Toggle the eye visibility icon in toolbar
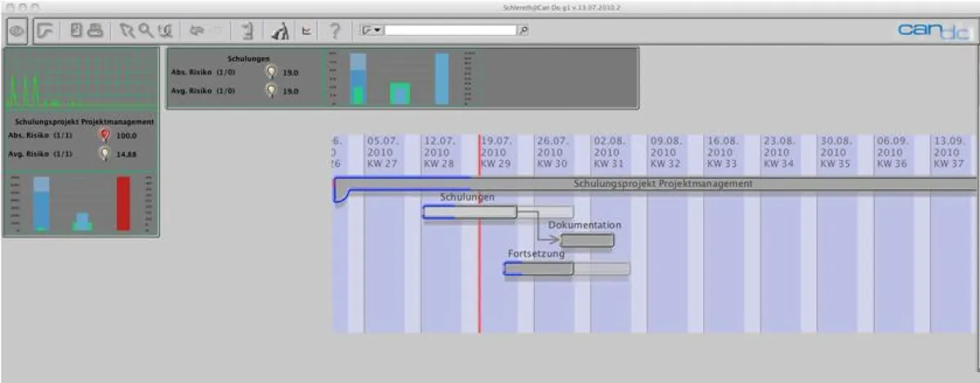This screenshot has height=383, width=980. coord(16,31)
